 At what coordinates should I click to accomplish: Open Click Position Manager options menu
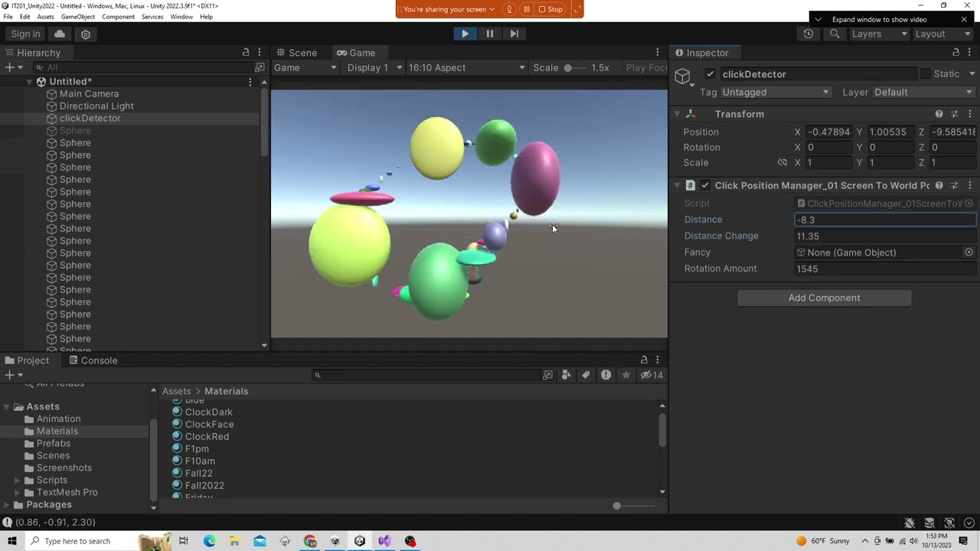[969, 185]
